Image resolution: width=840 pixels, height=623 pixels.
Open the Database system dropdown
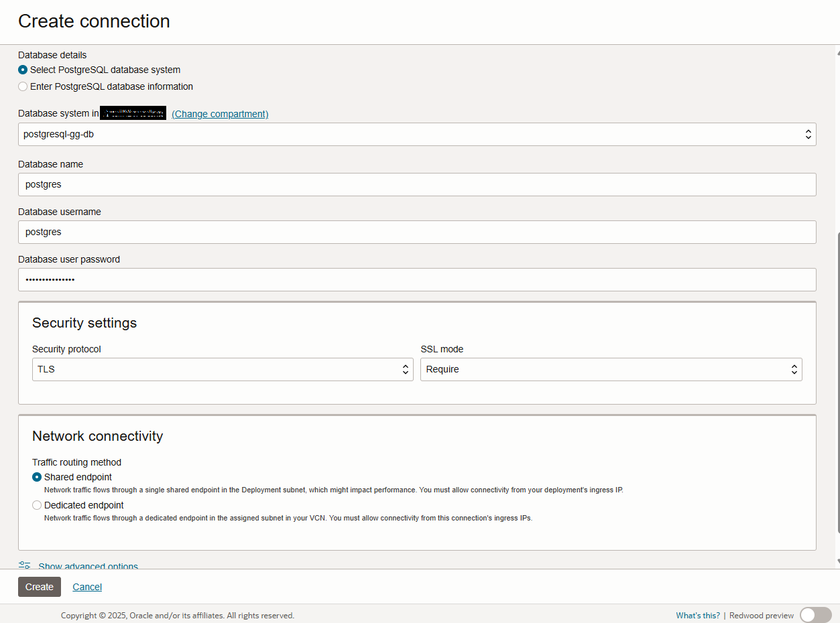click(416, 134)
